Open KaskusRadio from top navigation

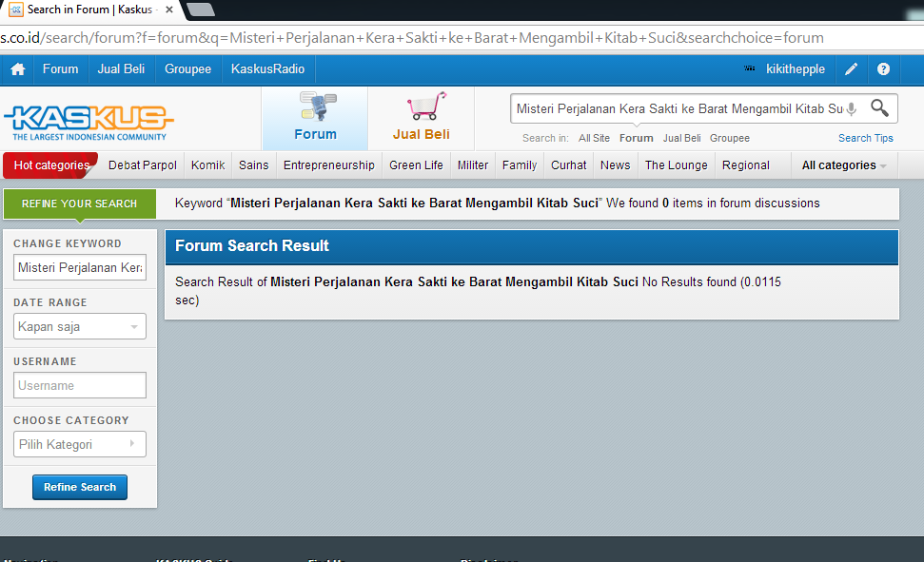click(x=267, y=68)
